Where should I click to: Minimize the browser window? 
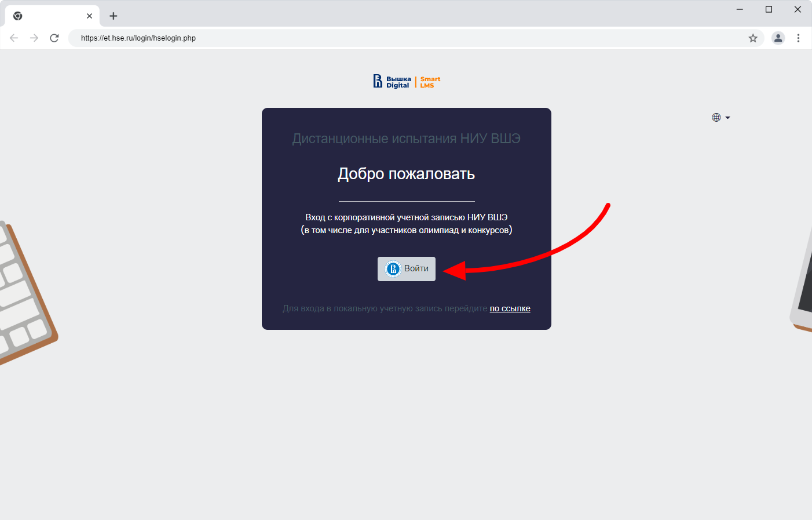(x=740, y=9)
